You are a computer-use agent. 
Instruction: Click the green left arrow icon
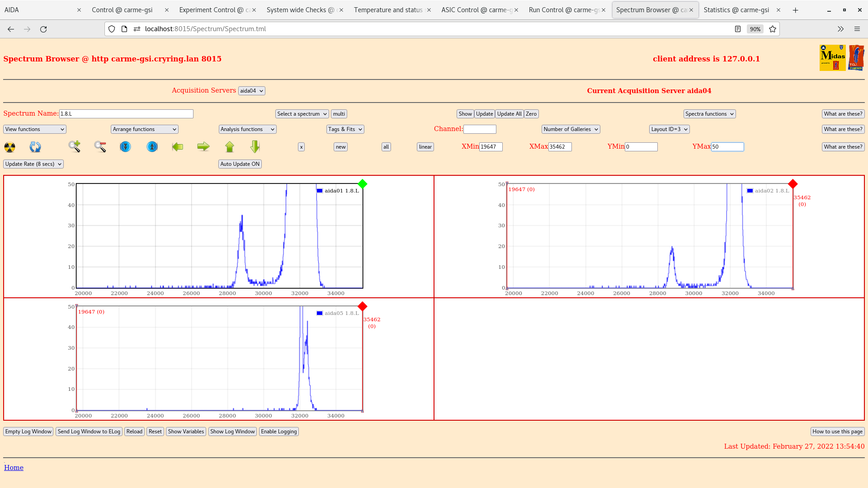coord(178,146)
